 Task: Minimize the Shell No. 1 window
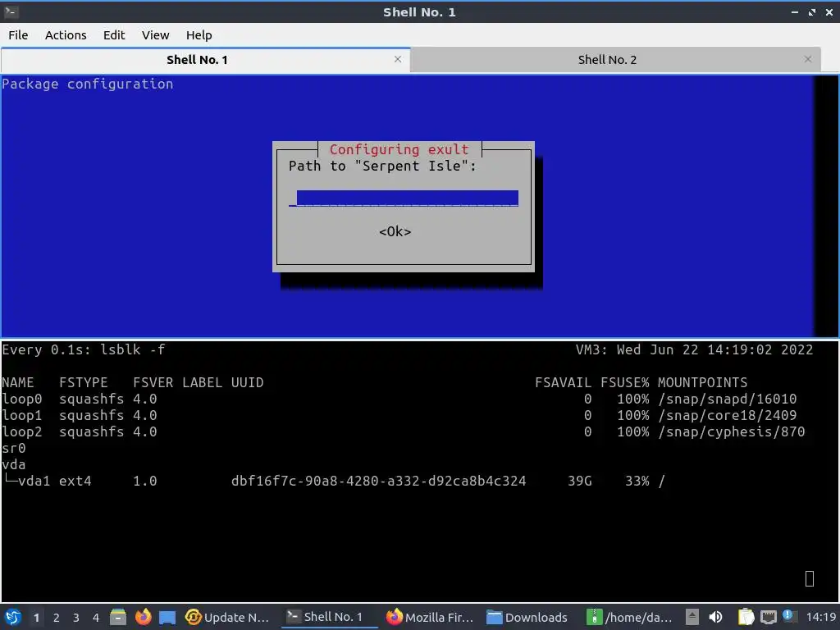click(794, 11)
